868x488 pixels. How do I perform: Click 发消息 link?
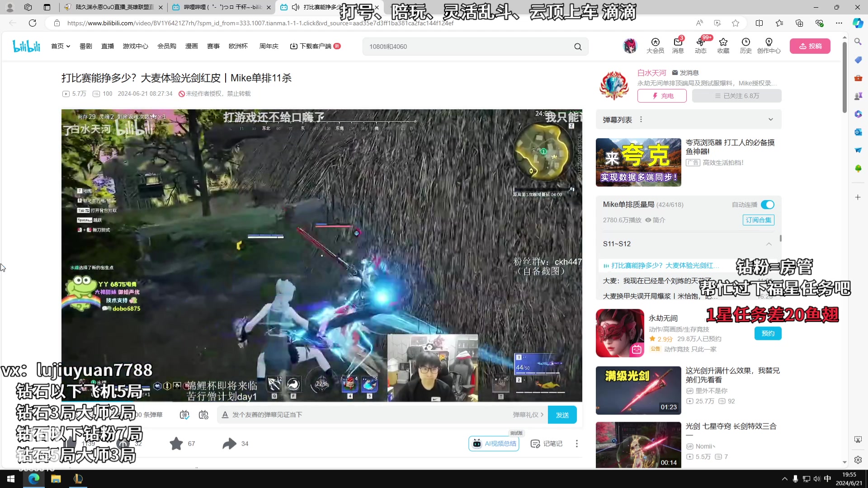[685, 73]
